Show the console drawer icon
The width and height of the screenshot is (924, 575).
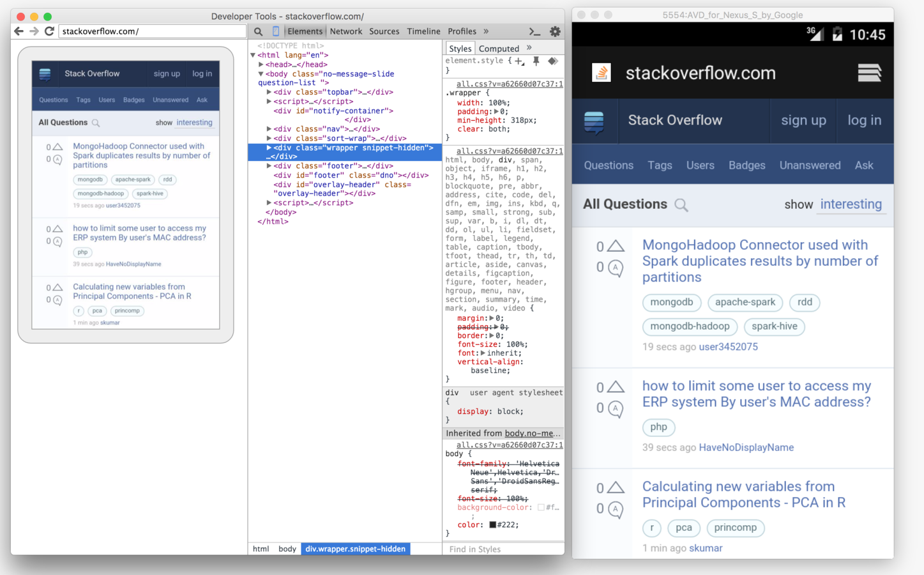pos(535,31)
